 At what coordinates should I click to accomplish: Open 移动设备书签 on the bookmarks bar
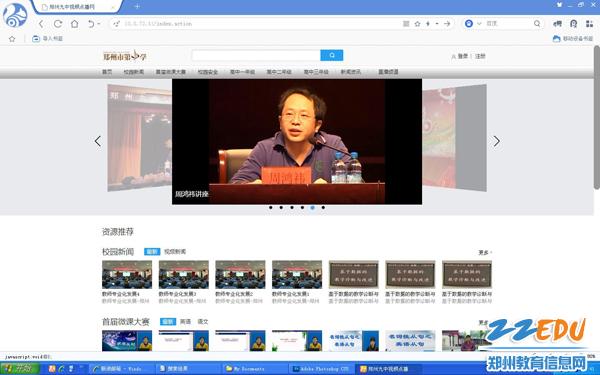tap(573, 39)
